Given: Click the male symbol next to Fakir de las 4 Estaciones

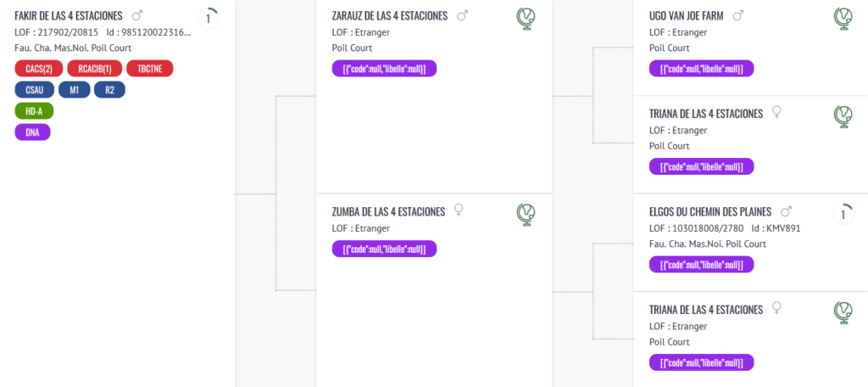Looking at the screenshot, I should tap(136, 15).
